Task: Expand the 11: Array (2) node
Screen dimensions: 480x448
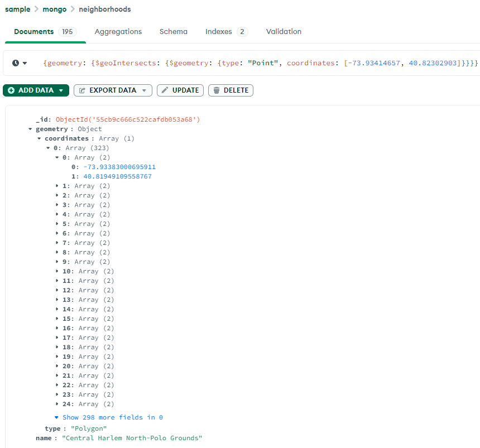Action: coord(56,281)
